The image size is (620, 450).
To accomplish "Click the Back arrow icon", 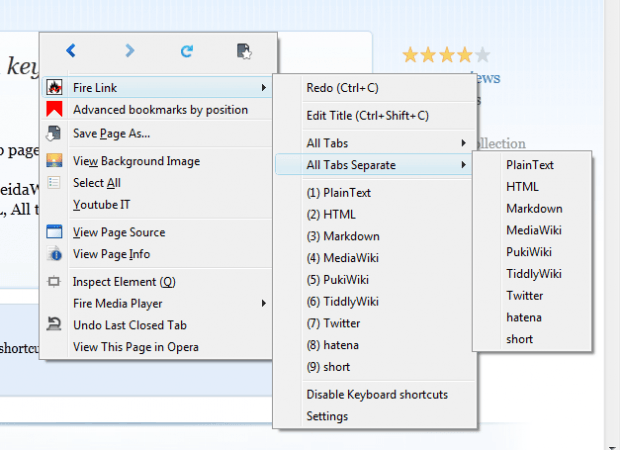I will [71, 51].
